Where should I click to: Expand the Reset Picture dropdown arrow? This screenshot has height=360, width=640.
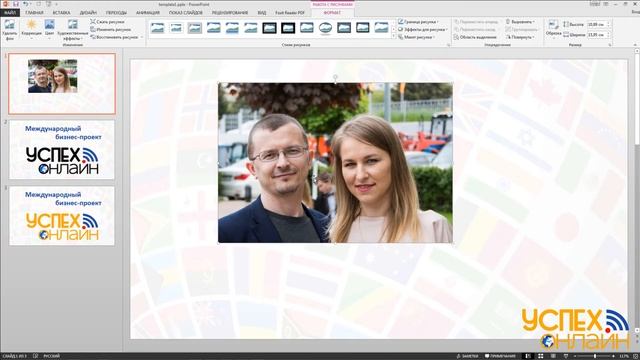pyautogui.click(x=142, y=37)
